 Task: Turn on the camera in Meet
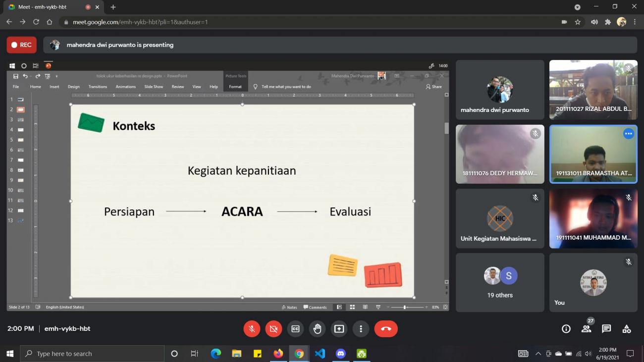(273, 329)
